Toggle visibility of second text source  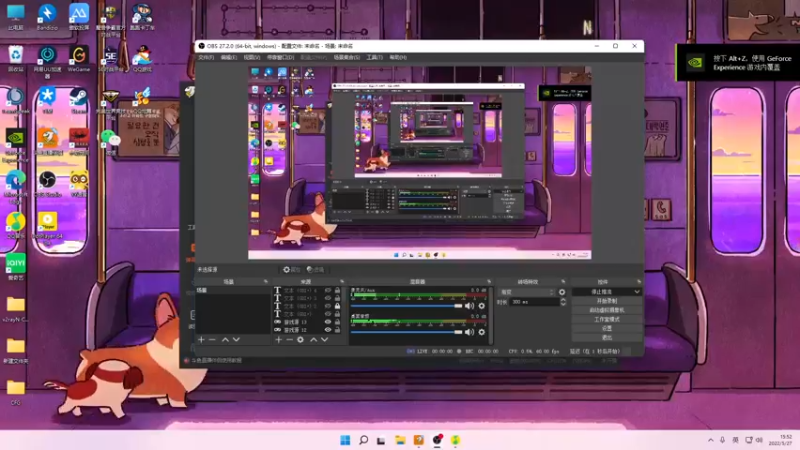point(328,298)
